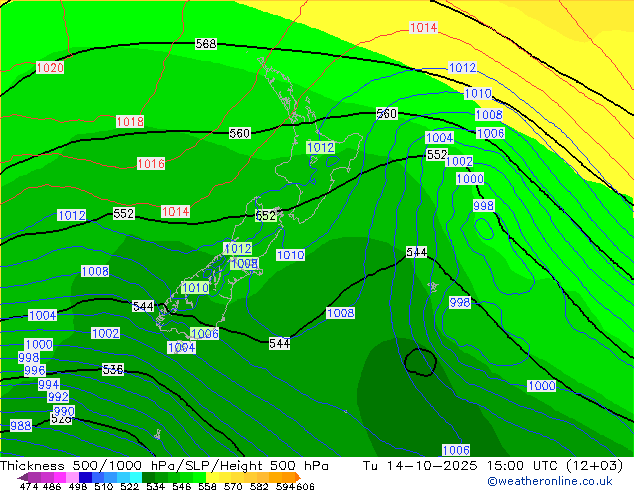Click the dark blue swatch in the thickness legend
Viewport: 634px width, 490px height.
85,477
